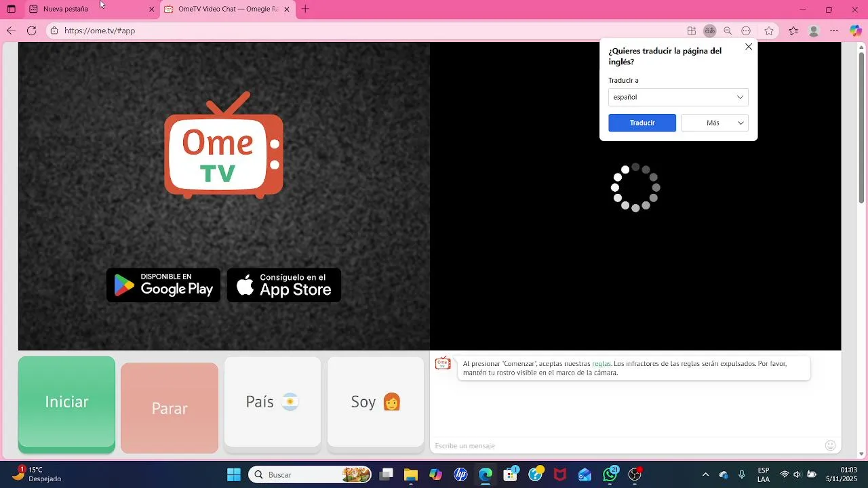Open the volume speaker tray icon
The width and height of the screenshot is (868, 488).
(x=797, y=474)
